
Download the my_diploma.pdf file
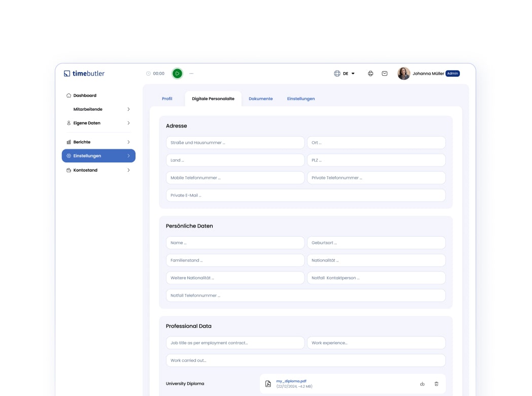coord(422,384)
